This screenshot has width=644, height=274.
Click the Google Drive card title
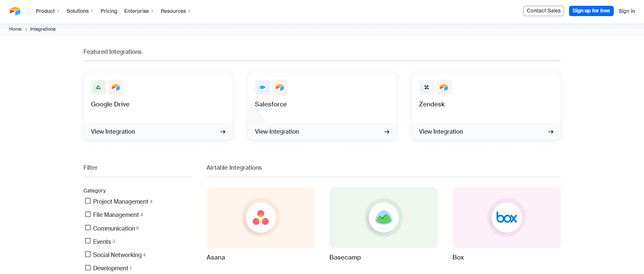click(110, 104)
